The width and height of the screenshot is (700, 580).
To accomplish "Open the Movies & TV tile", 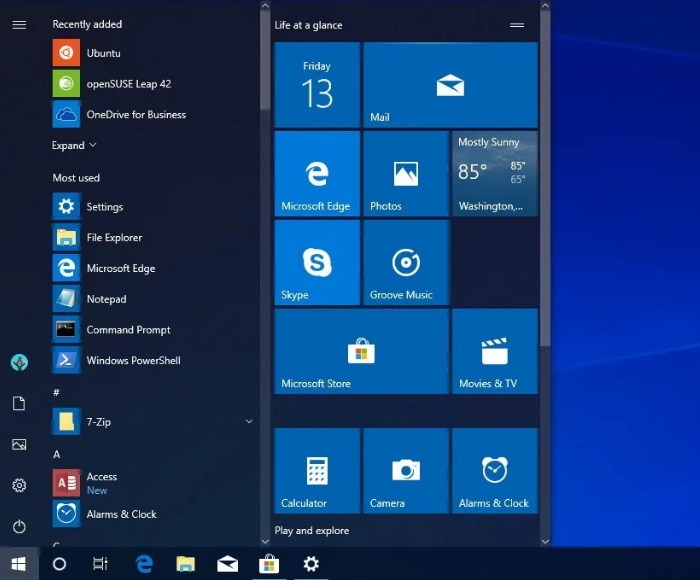I will (495, 351).
